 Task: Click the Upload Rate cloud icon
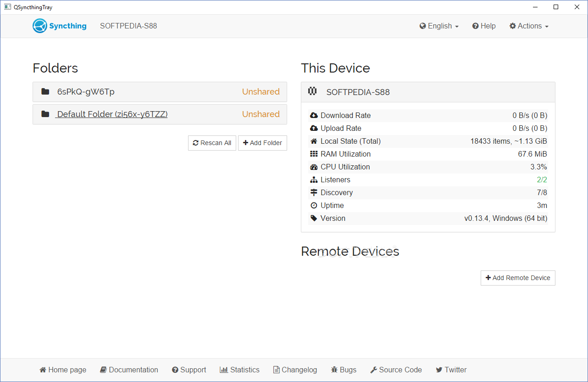tap(314, 128)
